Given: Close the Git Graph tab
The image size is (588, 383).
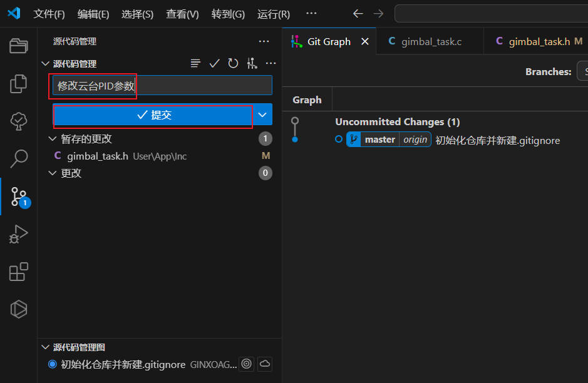Looking at the screenshot, I should click(x=365, y=41).
